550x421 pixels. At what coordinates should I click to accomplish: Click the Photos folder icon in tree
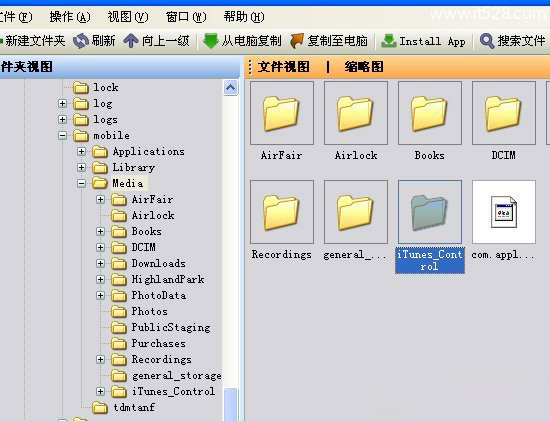click(x=119, y=312)
